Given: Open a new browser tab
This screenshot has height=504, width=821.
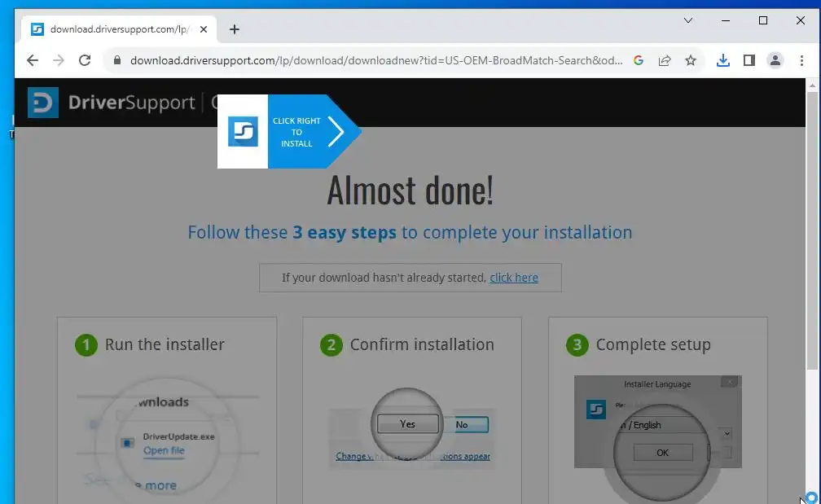Looking at the screenshot, I should pyautogui.click(x=235, y=29).
